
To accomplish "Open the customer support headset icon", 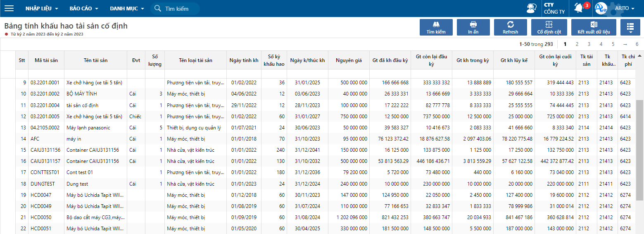I will [x=531, y=8].
